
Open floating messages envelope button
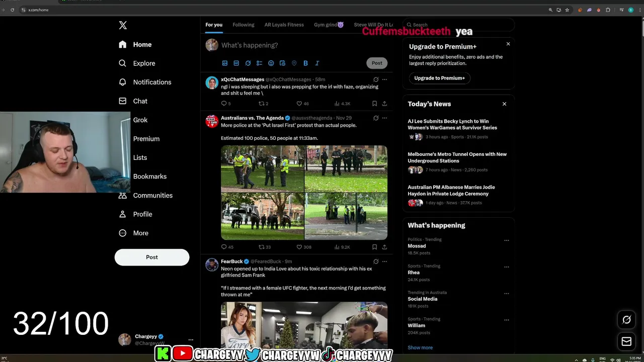(626, 341)
